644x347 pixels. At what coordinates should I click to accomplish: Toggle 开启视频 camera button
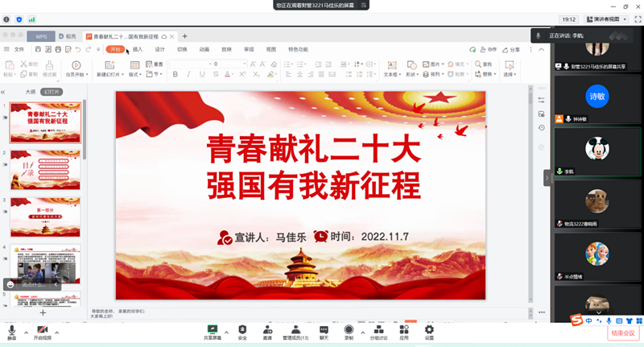point(42,331)
